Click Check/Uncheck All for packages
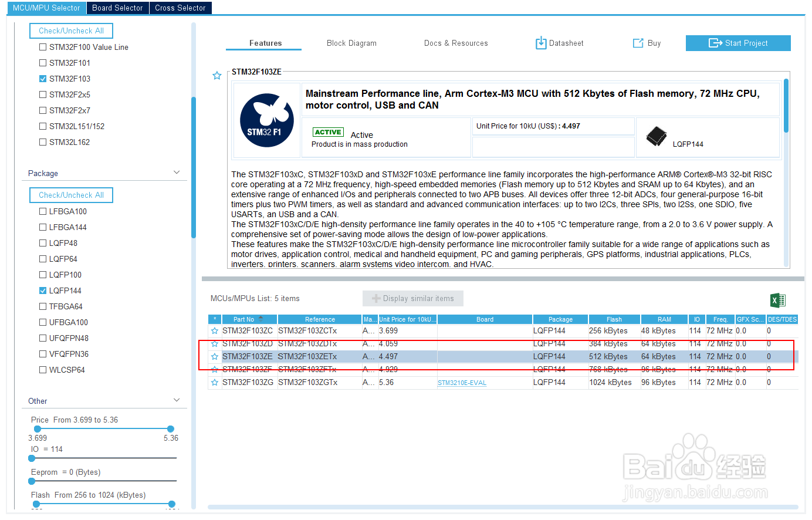Screen dimensions: 812x520 pyautogui.click(x=71, y=195)
